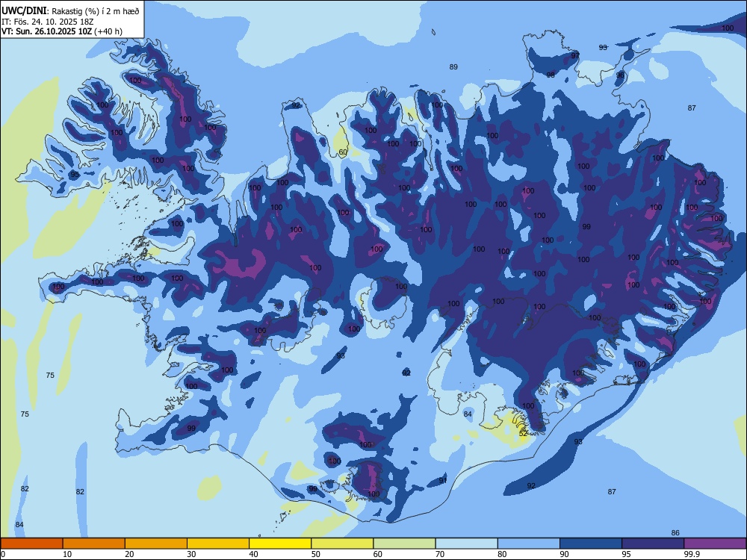Click the '52' value on the yellow patch
The width and height of the screenshot is (747, 560).
[x=523, y=433]
